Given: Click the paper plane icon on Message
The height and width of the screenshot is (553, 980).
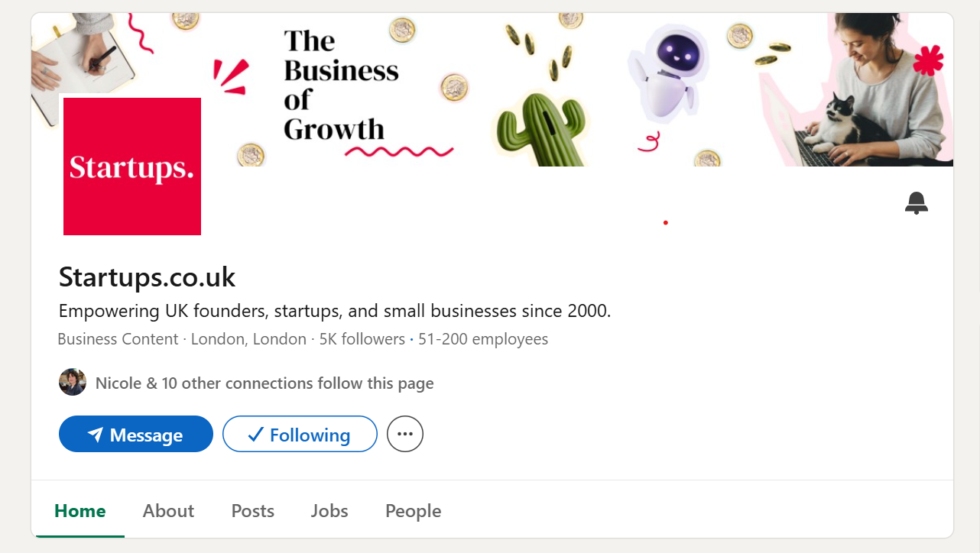Looking at the screenshot, I should [x=96, y=435].
